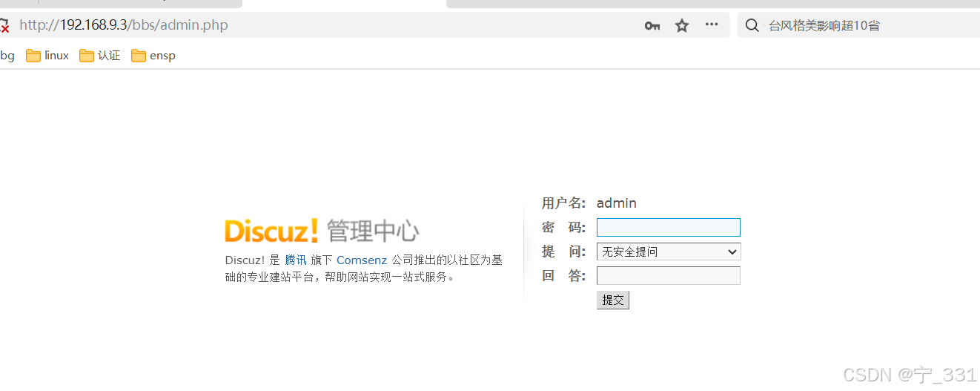This screenshot has height=391, width=980.
Task: Click the 用户名 label
Action: [x=563, y=203]
